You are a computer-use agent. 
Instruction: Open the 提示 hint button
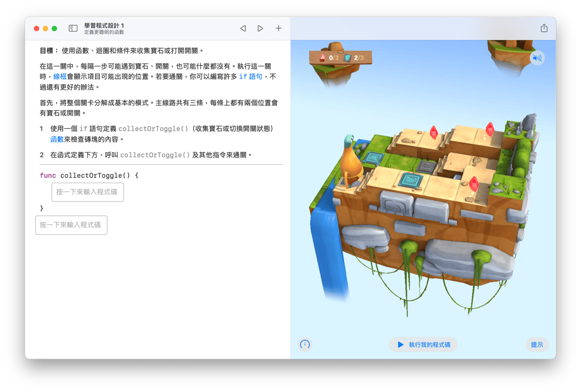537,345
